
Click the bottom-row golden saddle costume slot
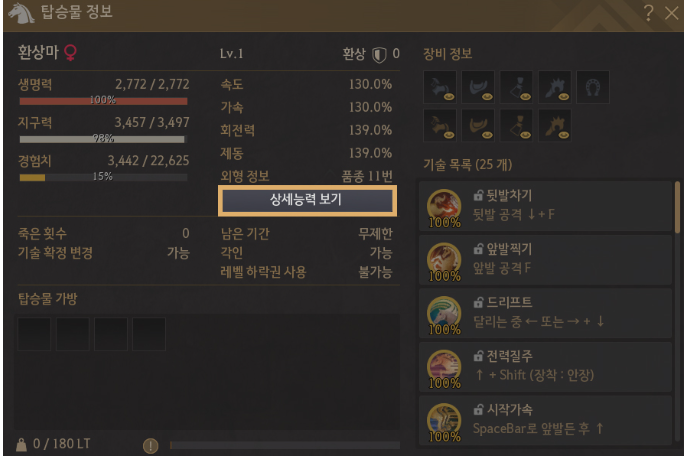pos(478,126)
